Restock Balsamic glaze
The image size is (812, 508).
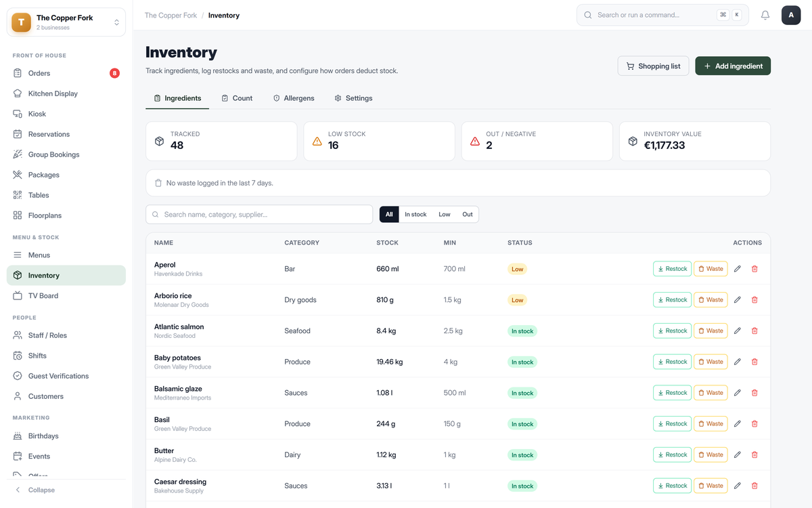pos(672,393)
